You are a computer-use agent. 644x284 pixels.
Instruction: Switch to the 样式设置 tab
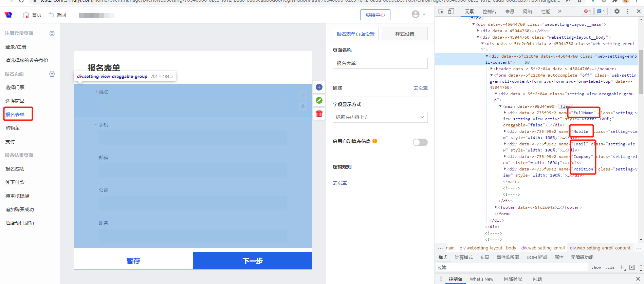[405, 34]
